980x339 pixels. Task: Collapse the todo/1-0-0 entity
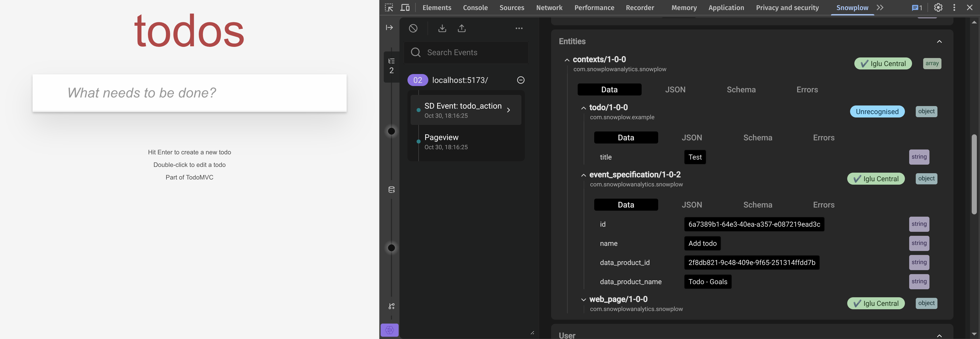(584, 108)
